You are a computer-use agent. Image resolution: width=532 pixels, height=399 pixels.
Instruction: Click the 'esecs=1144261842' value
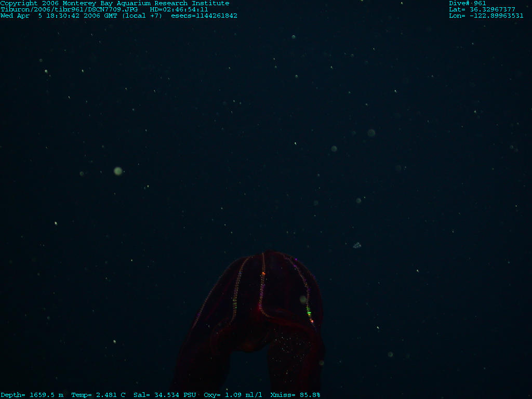(204, 16)
